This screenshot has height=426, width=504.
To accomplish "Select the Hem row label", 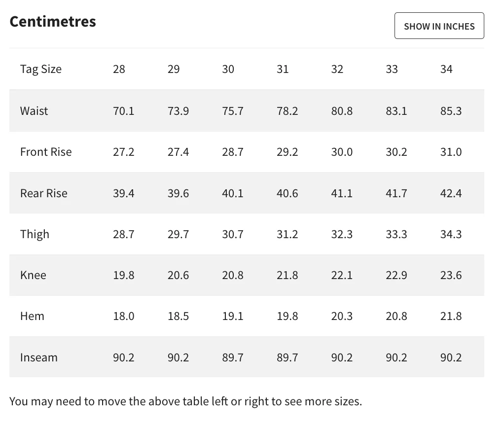I will 32,316.
